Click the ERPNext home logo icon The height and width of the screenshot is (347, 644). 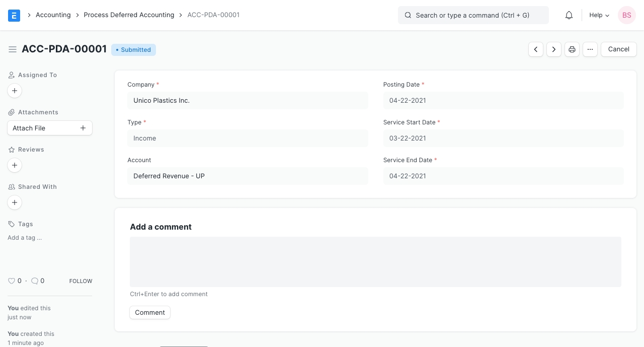pyautogui.click(x=14, y=15)
